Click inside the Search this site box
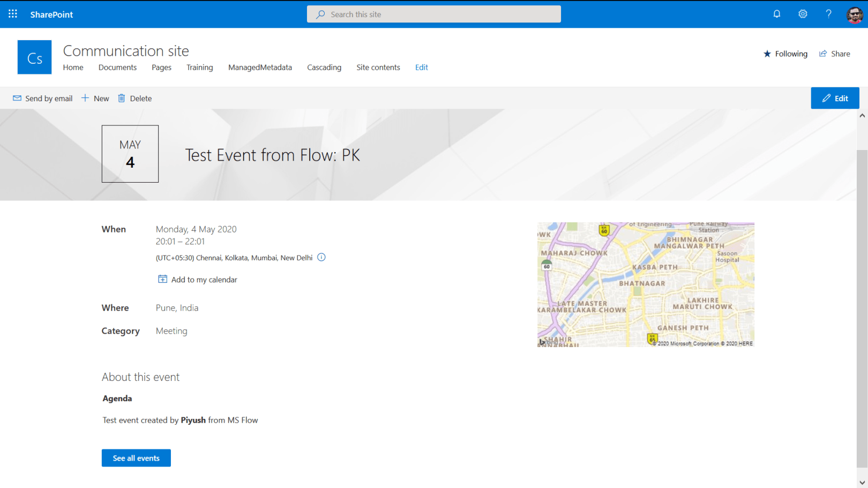The width and height of the screenshot is (868, 488). point(433,14)
